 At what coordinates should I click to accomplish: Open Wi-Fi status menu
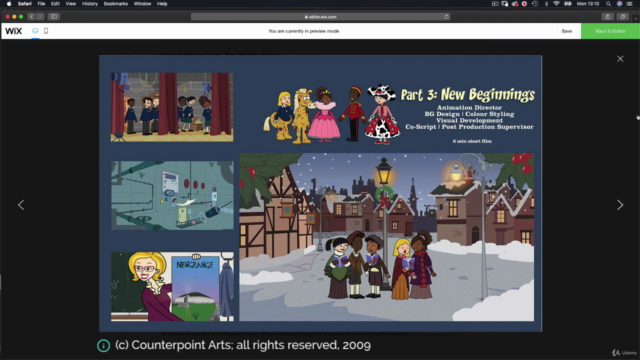(x=556, y=4)
